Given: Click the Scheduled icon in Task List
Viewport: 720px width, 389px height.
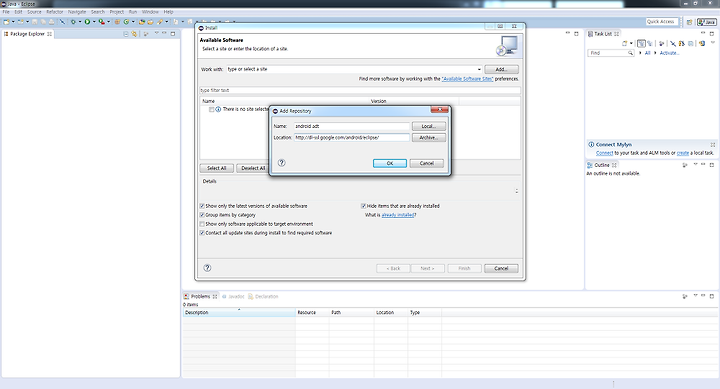Looking at the screenshot, I should [x=650, y=43].
